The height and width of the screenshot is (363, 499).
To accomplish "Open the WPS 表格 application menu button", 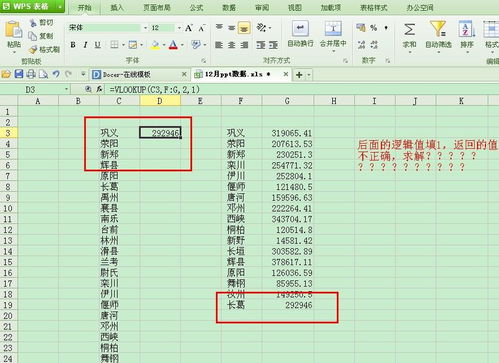I will 32,6.
